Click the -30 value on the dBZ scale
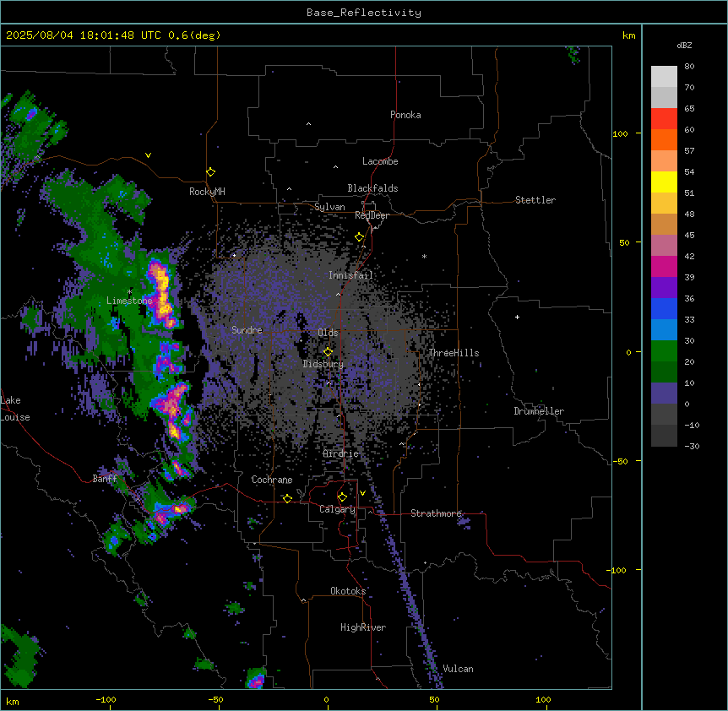Viewport: 728px width, 711px height. pos(692,447)
